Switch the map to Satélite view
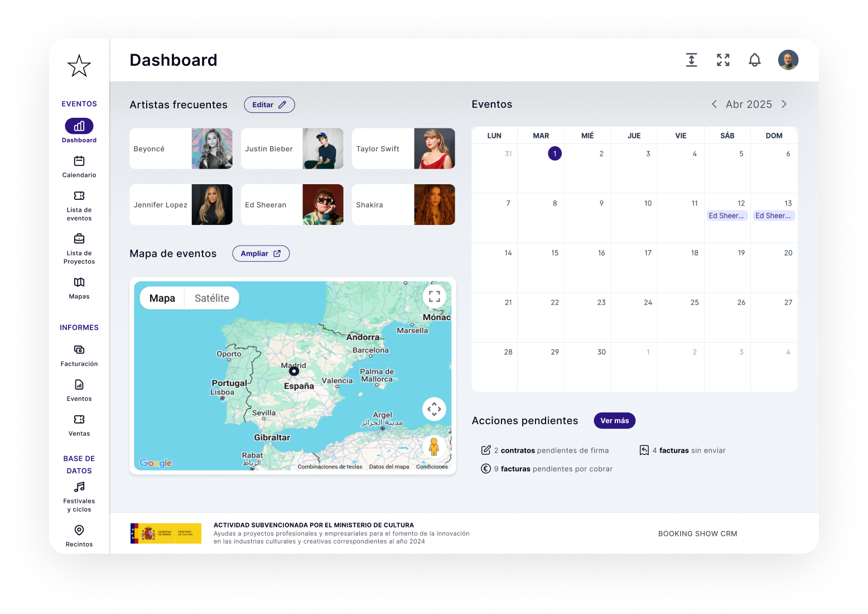Image resolution: width=868 pixels, height=614 pixels. coord(211,299)
